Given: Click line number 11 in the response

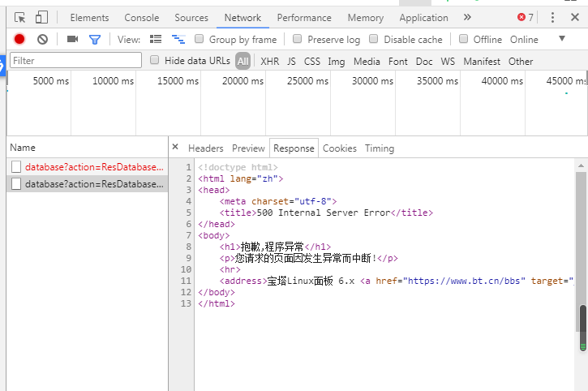Looking at the screenshot, I should [x=186, y=281].
